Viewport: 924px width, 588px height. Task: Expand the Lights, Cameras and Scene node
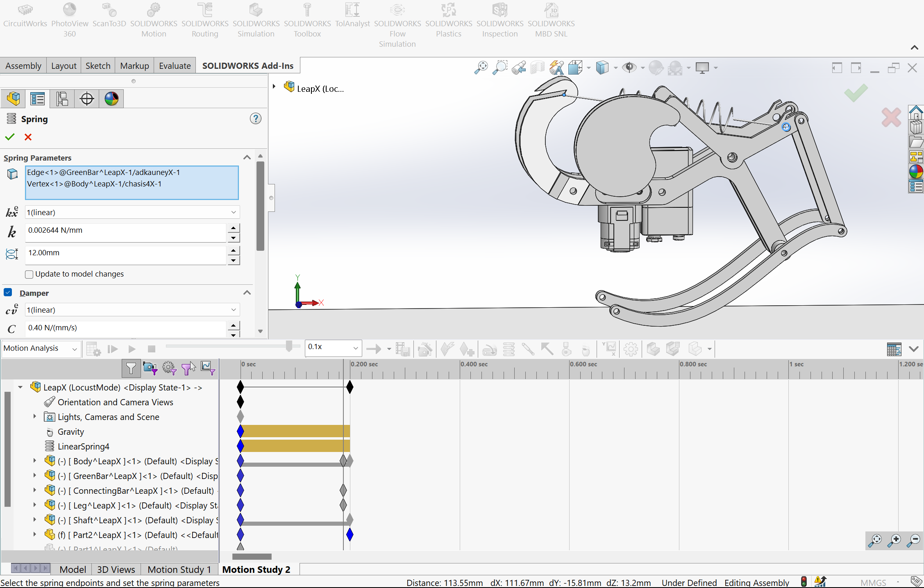point(35,417)
